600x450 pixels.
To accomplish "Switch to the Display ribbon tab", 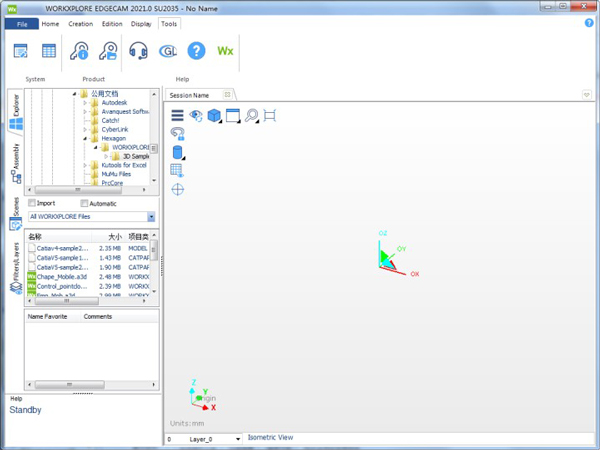I will [141, 24].
